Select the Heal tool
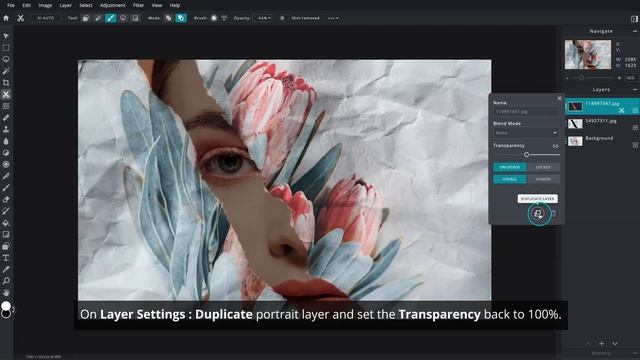 coord(6,118)
